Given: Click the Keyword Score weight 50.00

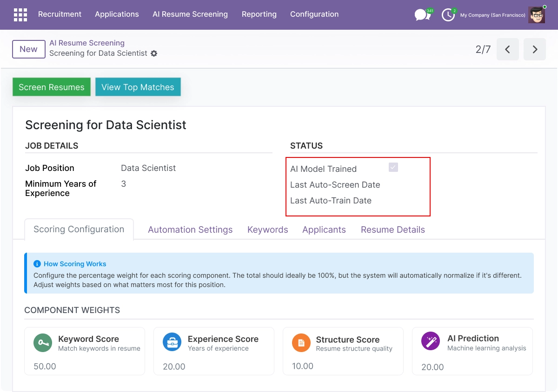Looking at the screenshot, I should [x=45, y=366].
